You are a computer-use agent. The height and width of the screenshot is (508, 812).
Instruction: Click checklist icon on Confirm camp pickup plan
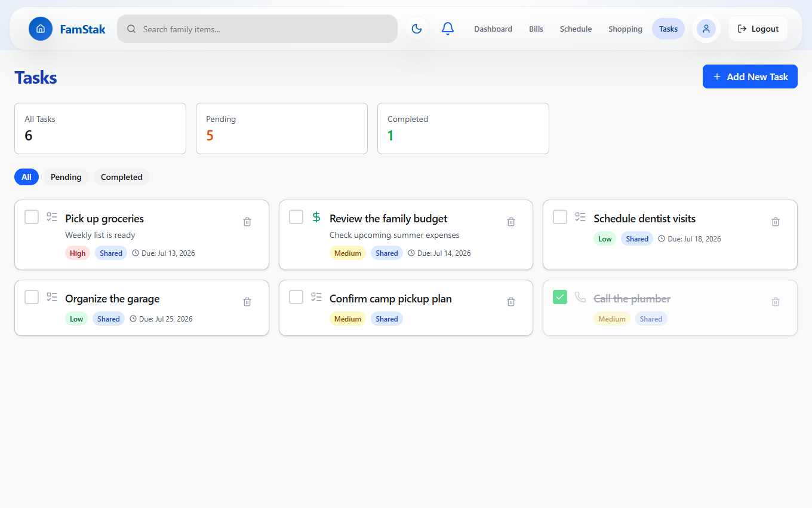(316, 297)
